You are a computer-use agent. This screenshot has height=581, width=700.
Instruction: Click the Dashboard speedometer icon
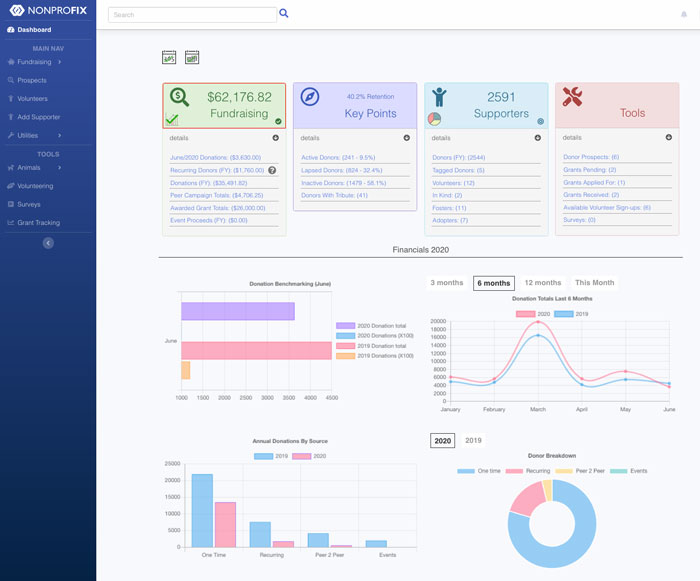[x=11, y=29]
